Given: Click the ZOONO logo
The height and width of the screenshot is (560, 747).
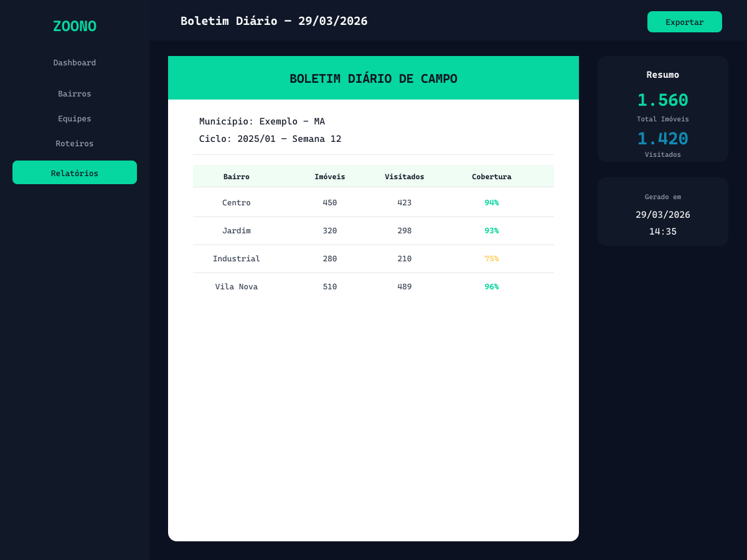Looking at the screenshot, I should click(x=74, y=26).
